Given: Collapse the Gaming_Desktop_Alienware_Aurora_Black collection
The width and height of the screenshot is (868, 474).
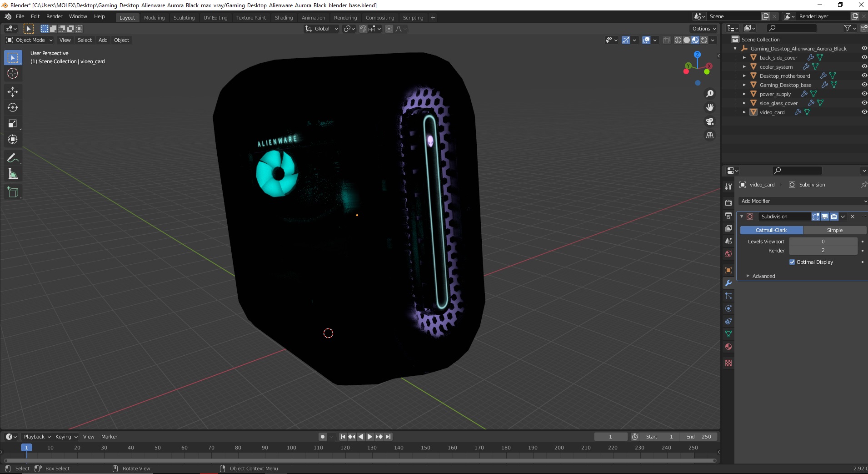Looking at the screenshot, I should [735, 49].
